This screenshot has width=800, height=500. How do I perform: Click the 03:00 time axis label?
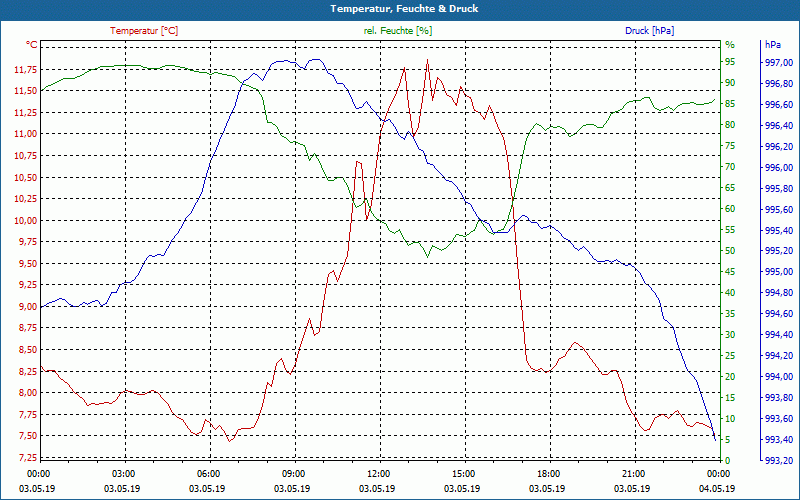122,473
